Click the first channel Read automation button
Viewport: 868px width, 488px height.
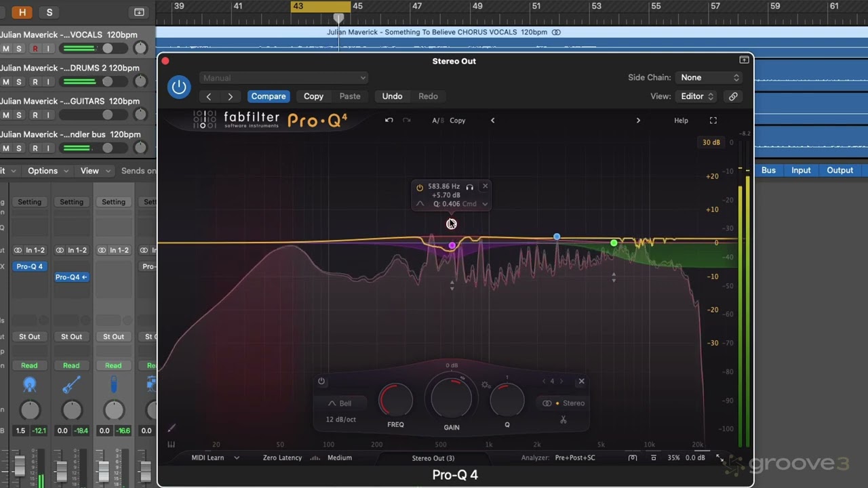pos(29,365)
